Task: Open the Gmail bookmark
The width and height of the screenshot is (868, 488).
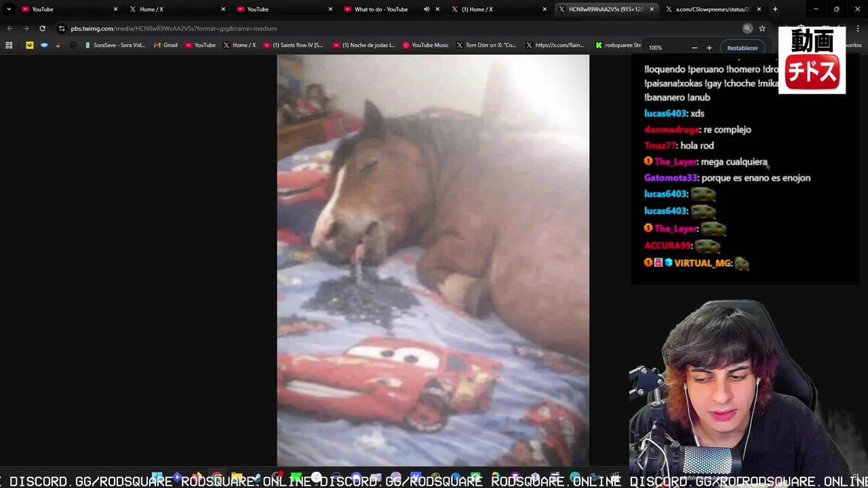Action: [165, 45]
